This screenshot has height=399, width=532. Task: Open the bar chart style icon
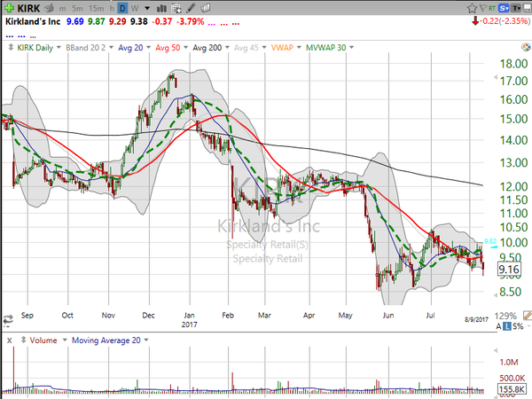coord(161,8)
